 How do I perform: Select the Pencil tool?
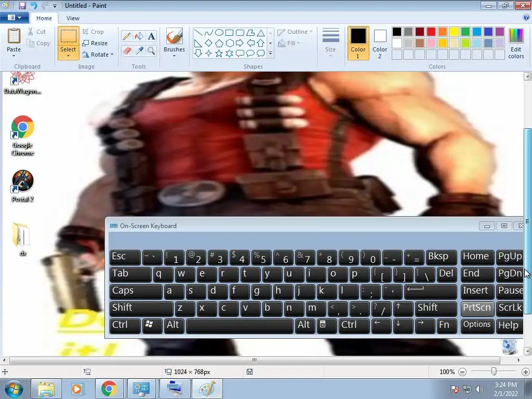click(127, 36)
